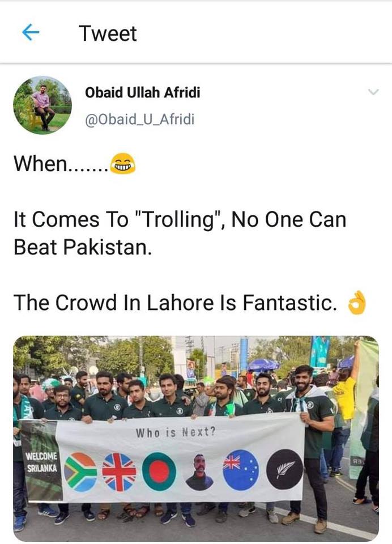
Task: Click the New Zealand silver fern circle
Action: (284, 469)
